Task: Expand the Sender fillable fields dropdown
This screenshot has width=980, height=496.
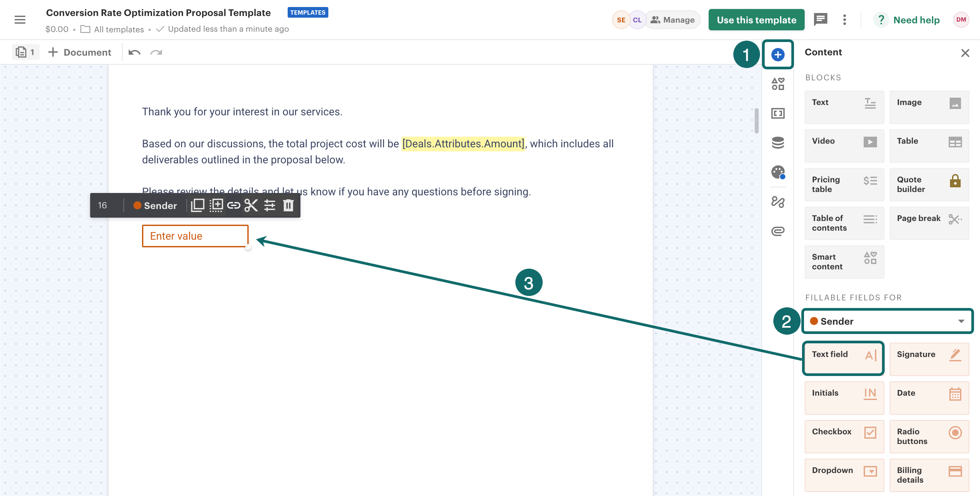Action: click(887, 321)
